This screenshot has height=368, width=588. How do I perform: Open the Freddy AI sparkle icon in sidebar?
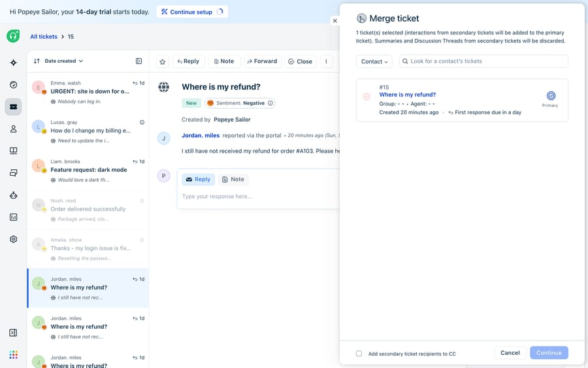(14, 63)
